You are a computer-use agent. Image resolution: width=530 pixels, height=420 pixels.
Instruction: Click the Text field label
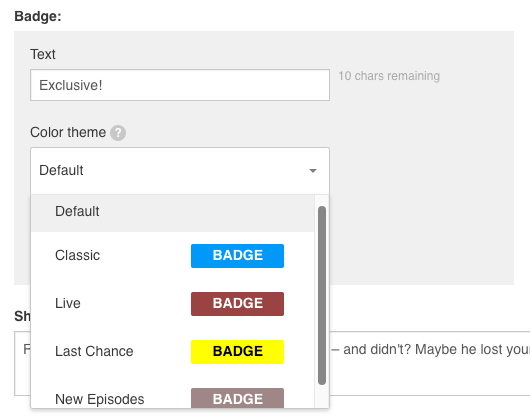(43, 54)
